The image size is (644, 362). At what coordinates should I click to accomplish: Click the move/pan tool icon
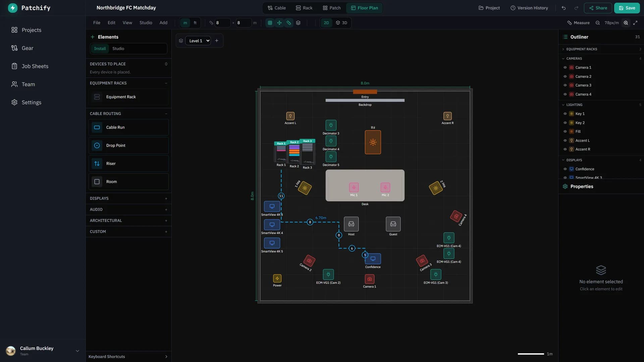pos(279,23)
